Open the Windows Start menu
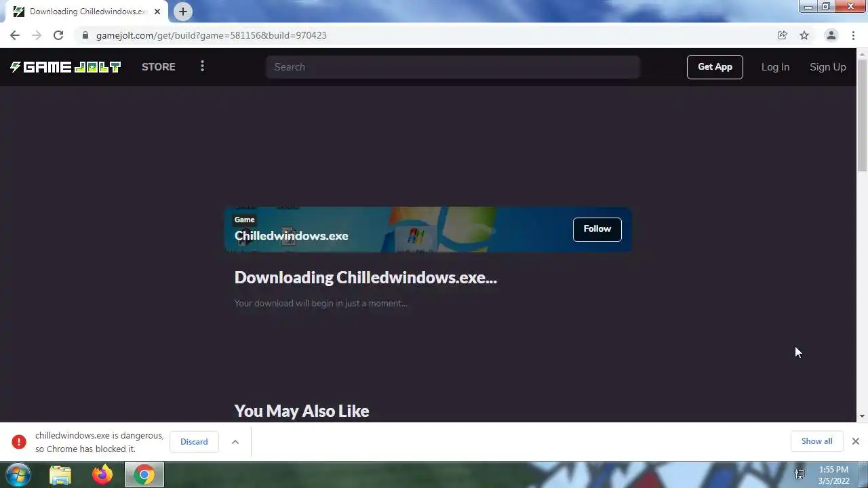The image size is (868, 488). pyautogui.click(x=18, y=474)
